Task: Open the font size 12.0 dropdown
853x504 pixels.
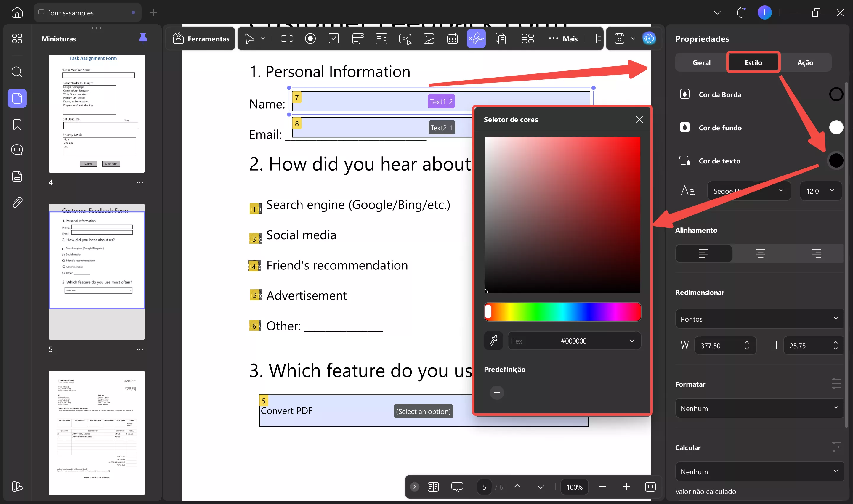Action: click(820, 191)
